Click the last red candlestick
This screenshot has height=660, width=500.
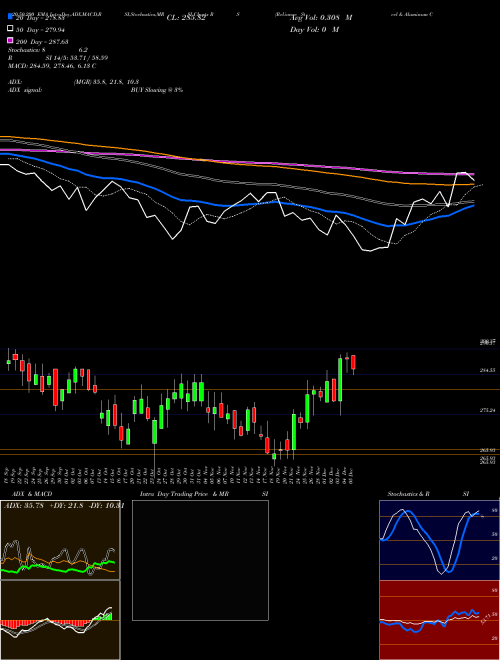354,362
